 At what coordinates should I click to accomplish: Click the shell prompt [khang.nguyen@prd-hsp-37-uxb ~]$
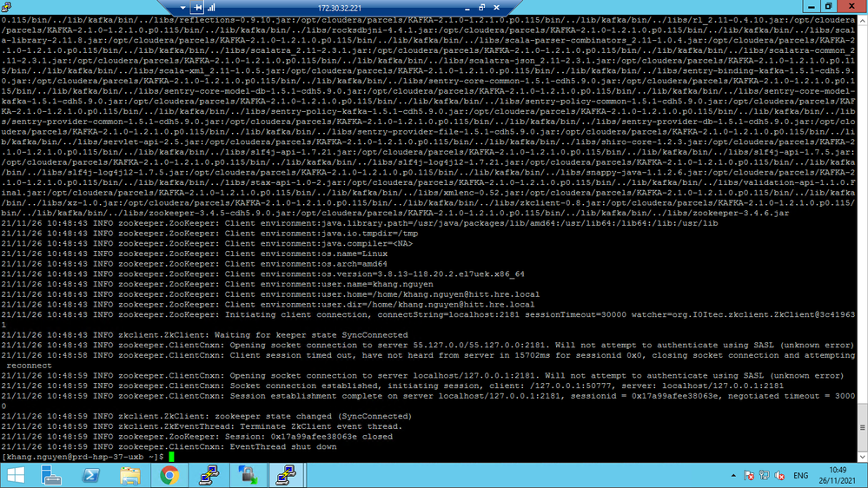point(83,457)
